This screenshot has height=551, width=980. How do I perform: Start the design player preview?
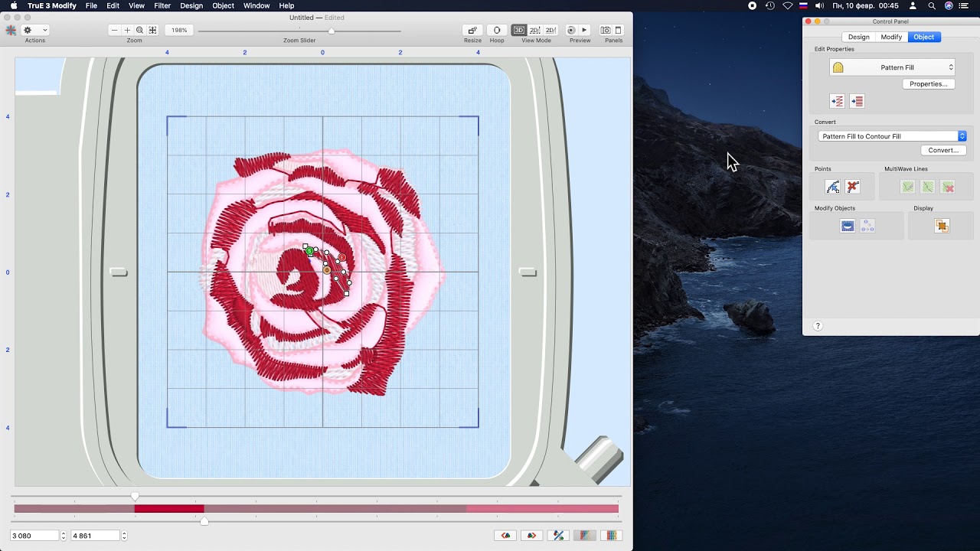pos(584,30)
